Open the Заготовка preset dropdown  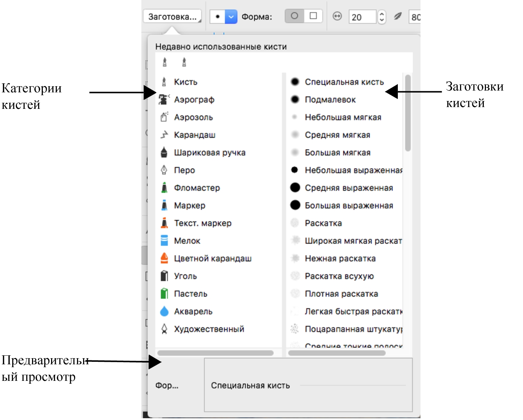click(x=172, y=17)
